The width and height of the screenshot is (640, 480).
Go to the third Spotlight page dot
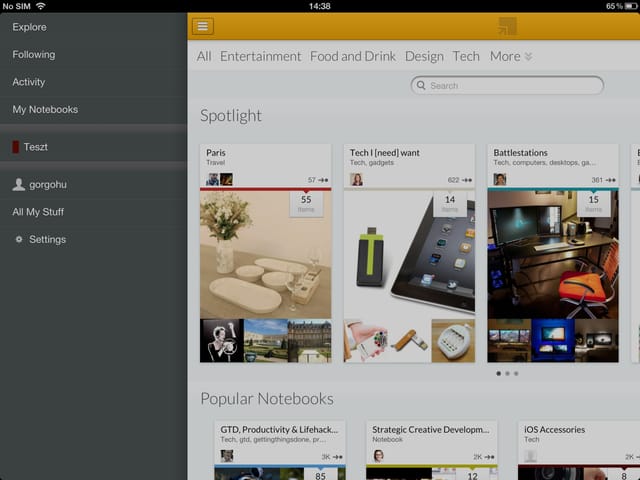tap(516, 373)
